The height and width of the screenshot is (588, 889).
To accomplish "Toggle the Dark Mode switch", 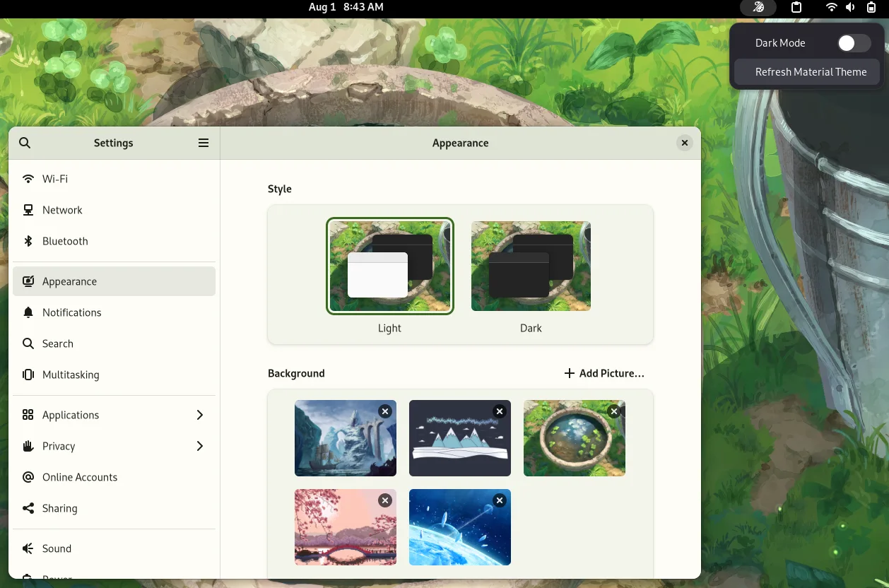I will point(854,43).
